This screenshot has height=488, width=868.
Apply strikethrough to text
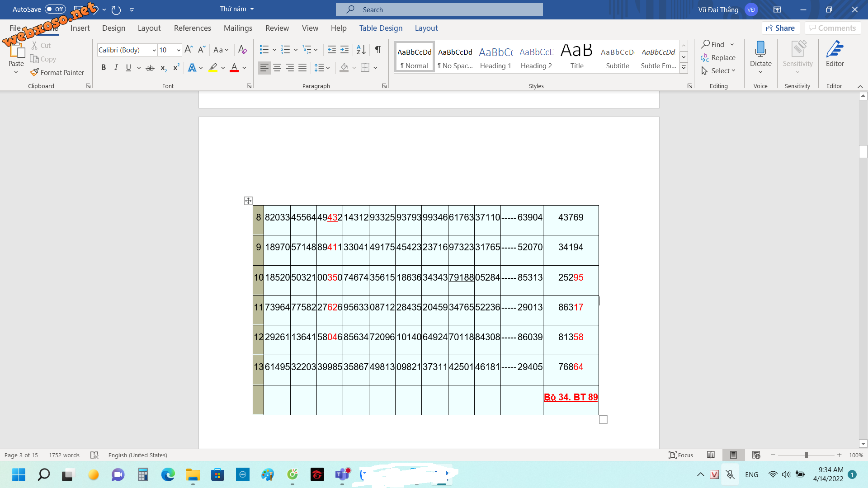pyautogui.click(x=150, y=68)
